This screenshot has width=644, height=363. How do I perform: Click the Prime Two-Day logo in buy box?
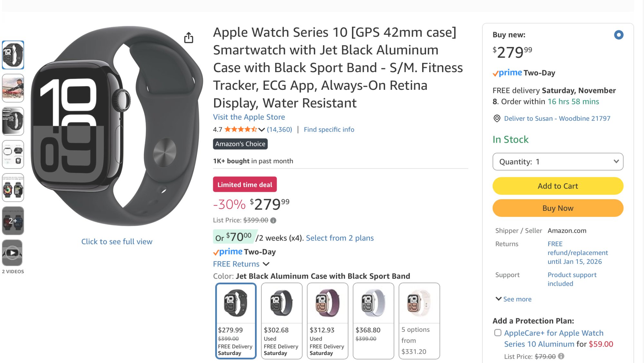point(524,73)
